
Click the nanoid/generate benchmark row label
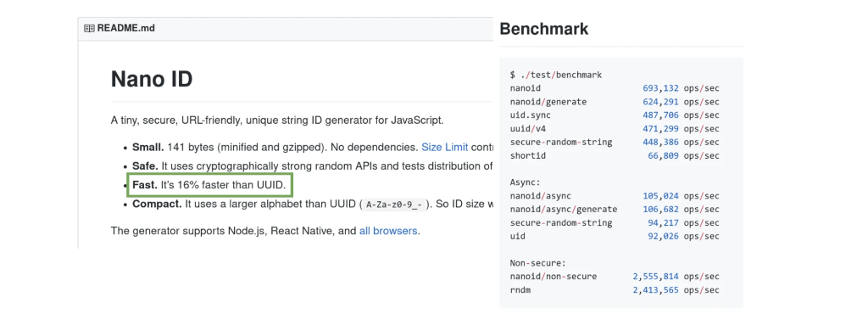click(x=548, y=102)
